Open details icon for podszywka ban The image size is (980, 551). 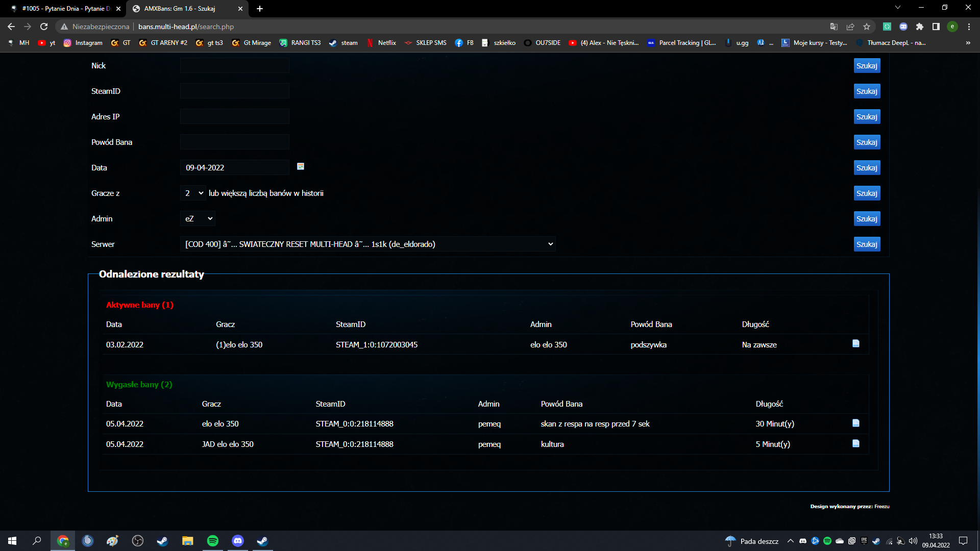856,344
